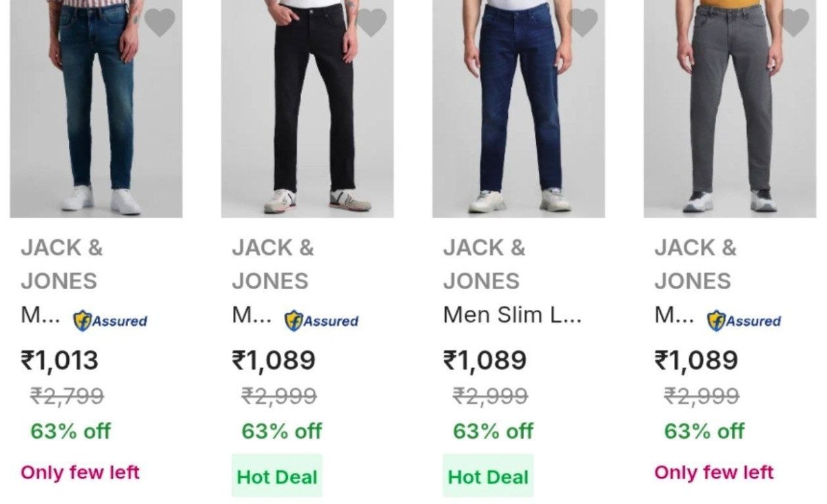Tap the shield icon next to the second product title

pos(291,319)
